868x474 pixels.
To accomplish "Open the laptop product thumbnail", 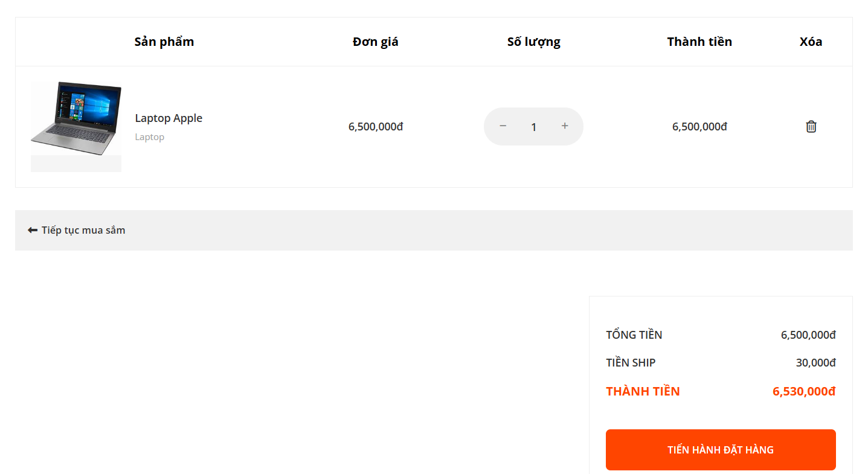I will coord(76,126).
